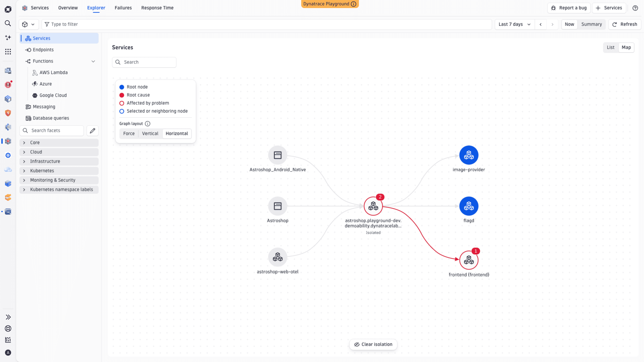644x362 pixels.
Task: Open the Clouds app icon in dock
Action: click(x=8, y=169)
